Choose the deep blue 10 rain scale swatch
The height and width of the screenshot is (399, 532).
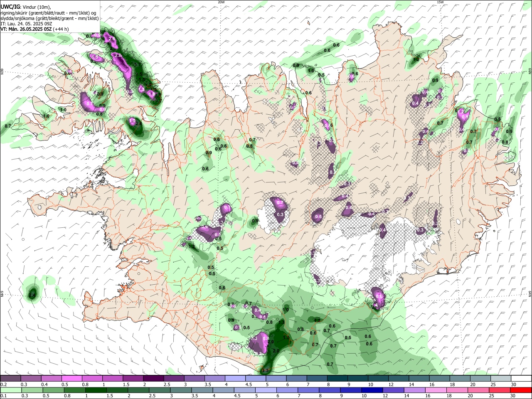pos(371,390)
